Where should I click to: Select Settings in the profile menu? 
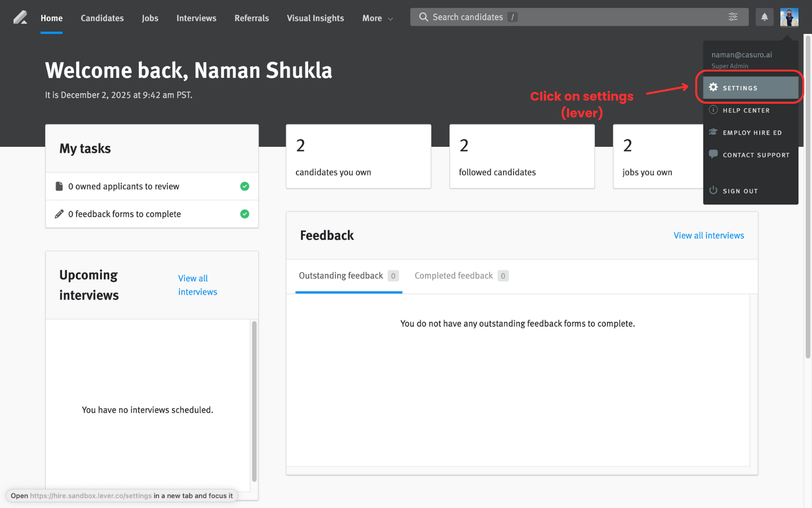pyautogui.click(x=751, y=88)
